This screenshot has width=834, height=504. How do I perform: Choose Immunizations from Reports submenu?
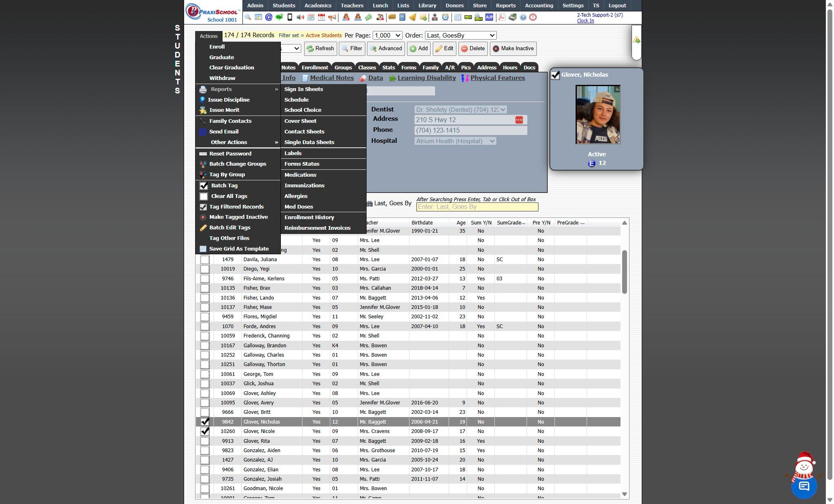tap(304, 185)
